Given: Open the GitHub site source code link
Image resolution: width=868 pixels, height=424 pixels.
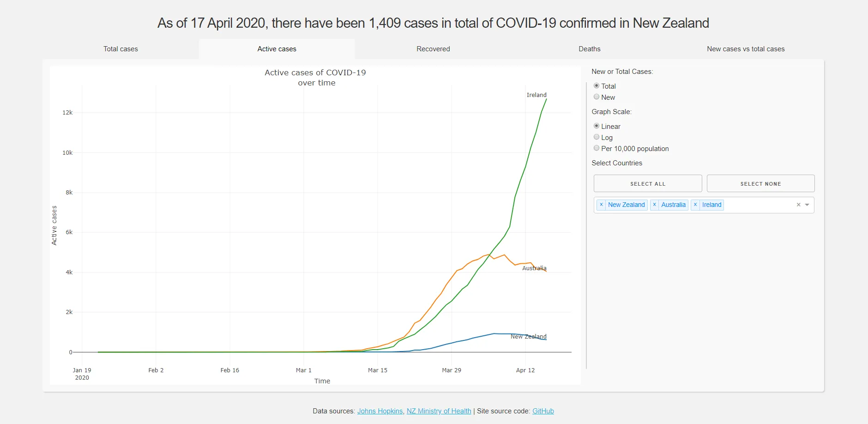Looking at the screenshot, I should click(543, 411).
